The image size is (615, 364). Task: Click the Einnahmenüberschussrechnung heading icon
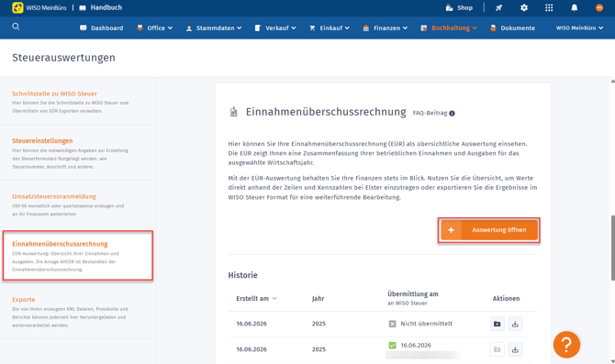(x=234, y=112)
